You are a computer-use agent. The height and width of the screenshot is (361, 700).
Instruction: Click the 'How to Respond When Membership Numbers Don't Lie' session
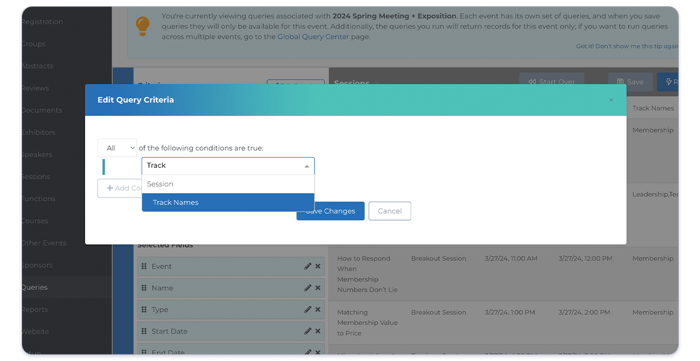367,274
